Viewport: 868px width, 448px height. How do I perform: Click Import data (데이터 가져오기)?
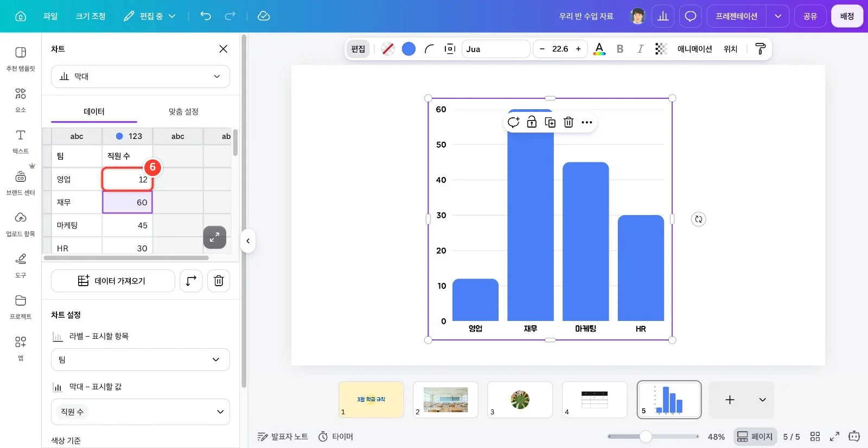click(x=113, y=281)
